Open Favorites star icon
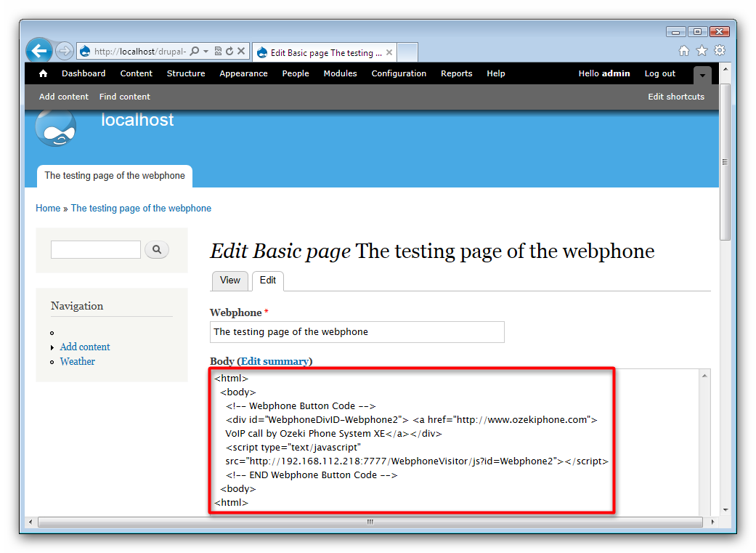The width and height of the screenshot is (756, 553). 702,51
